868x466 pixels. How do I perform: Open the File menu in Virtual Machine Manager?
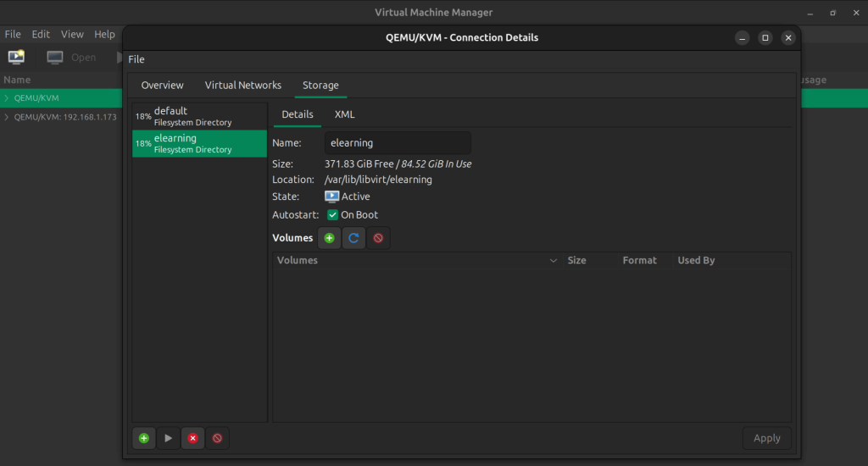(x=13, y=34)
